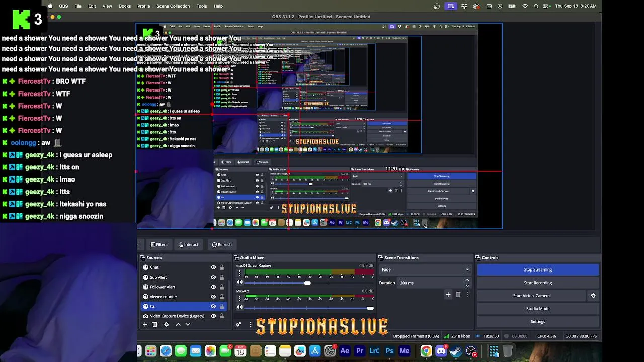This screenshot has height=362, width=644.
Task: Enable Studio Mode
Action: tap(538, 309)
